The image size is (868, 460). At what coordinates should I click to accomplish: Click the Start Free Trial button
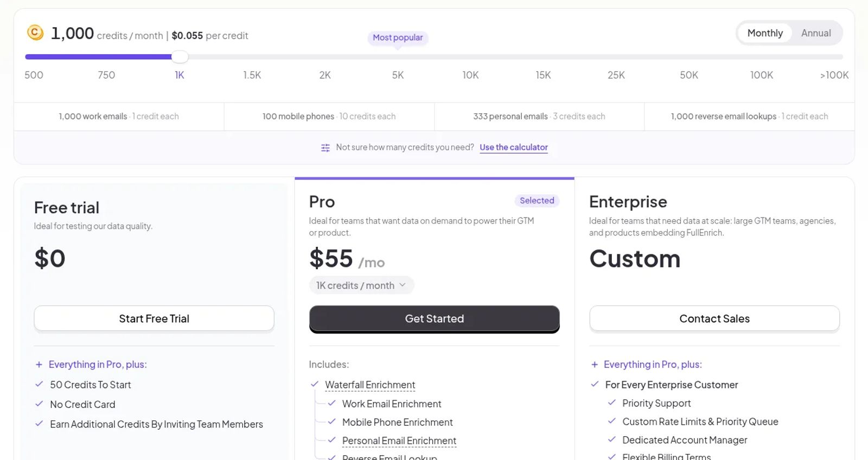click(x=154, y=318)
